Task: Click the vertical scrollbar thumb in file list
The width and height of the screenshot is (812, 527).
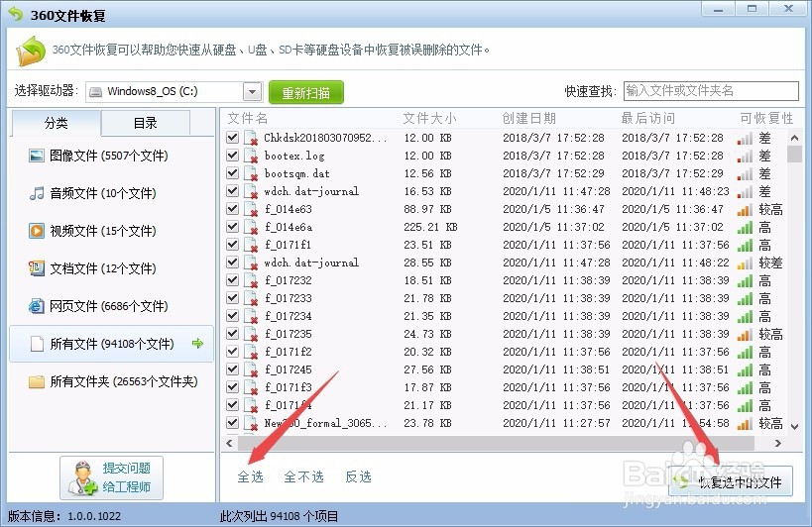Action: 794,155
